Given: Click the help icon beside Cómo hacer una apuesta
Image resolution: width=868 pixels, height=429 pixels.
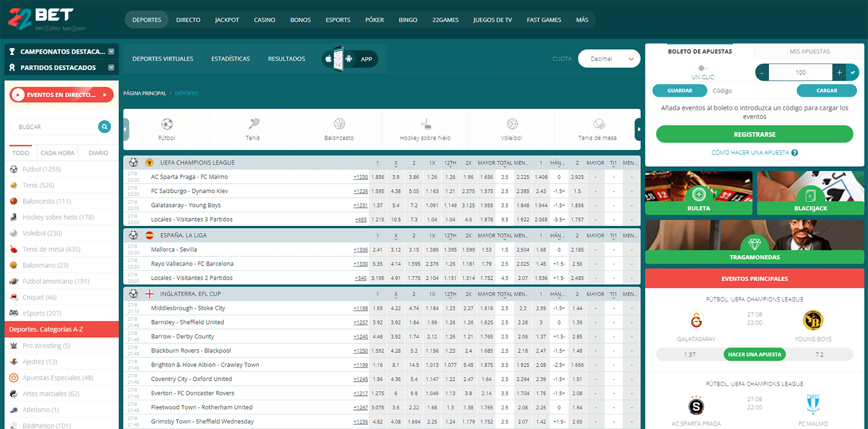Looking at the screenshot, I should pos(795,153).
